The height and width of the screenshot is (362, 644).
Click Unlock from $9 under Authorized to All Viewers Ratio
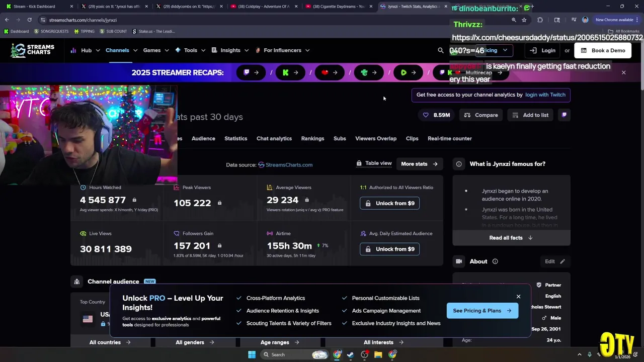[x=389, y=203]
